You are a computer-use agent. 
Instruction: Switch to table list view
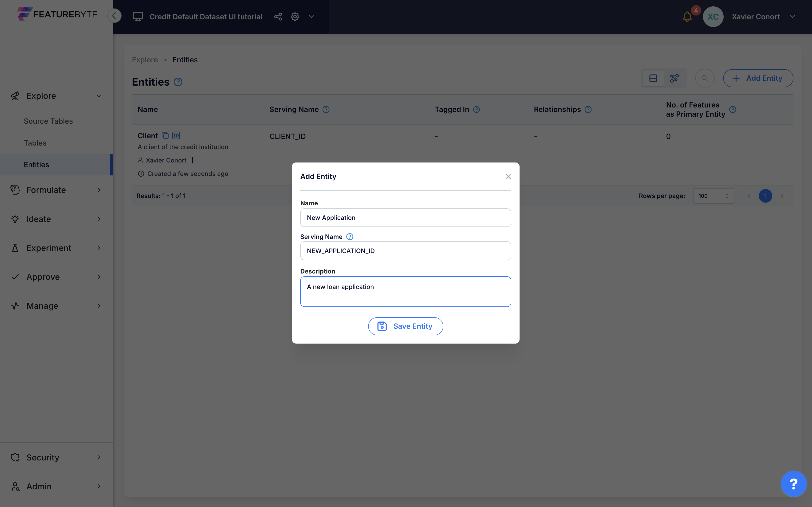click(x=653, y=78)
